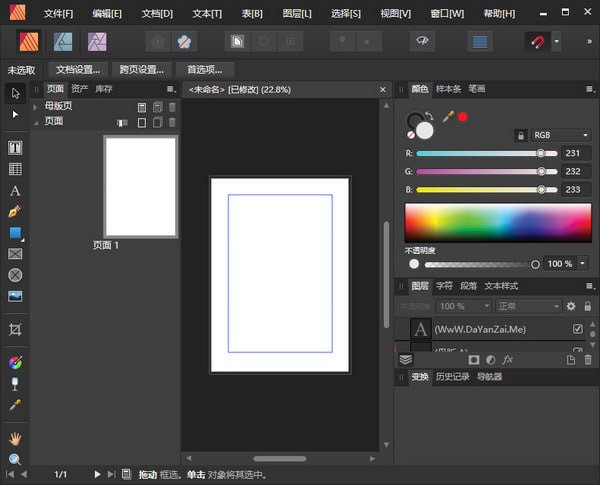This screenshot has height=485, width=600.
Task: Toggle the lock icon beside RGB
Action: click(x=520, y=135)
